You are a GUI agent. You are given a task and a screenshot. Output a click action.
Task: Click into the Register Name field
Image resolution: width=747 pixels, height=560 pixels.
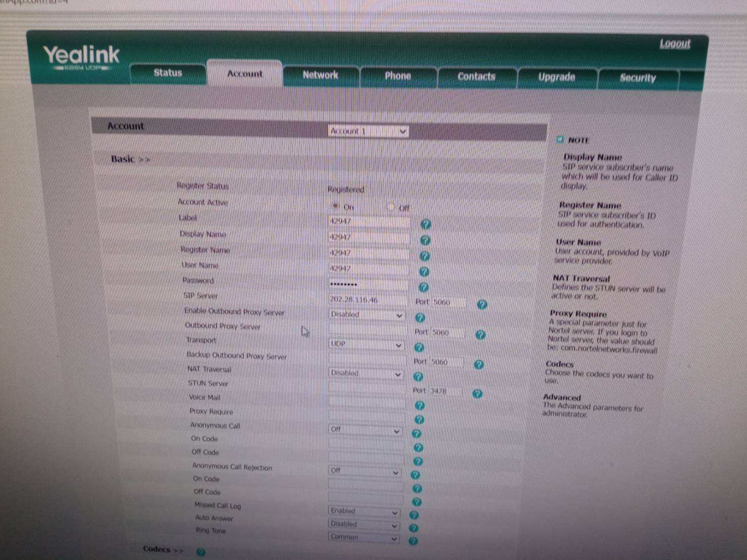[369, 253]
